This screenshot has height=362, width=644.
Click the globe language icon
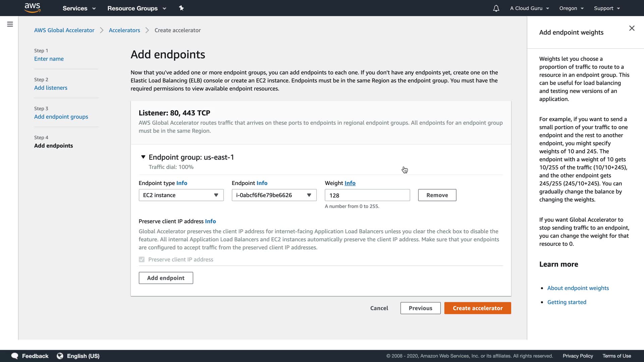coord(60,356)
